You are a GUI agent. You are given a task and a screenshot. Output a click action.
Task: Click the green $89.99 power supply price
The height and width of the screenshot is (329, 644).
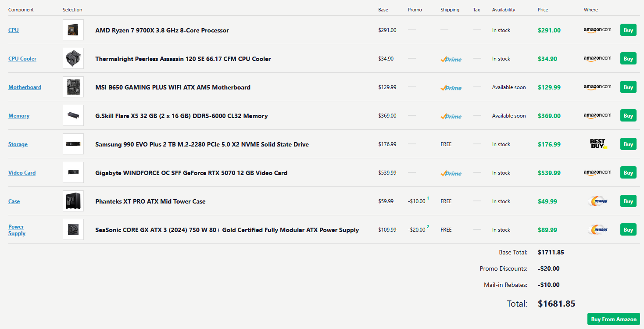(x=547, y=230)
